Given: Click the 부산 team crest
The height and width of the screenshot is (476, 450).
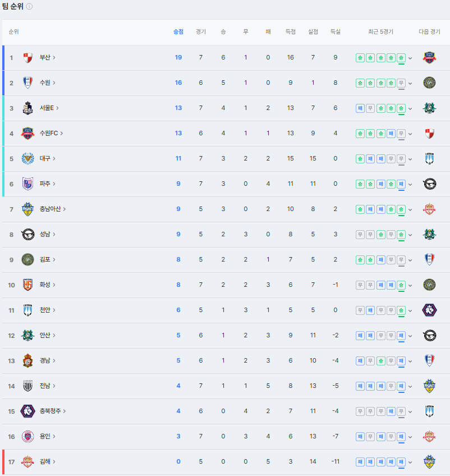Looking at the screenshot, I should [27, 57].
